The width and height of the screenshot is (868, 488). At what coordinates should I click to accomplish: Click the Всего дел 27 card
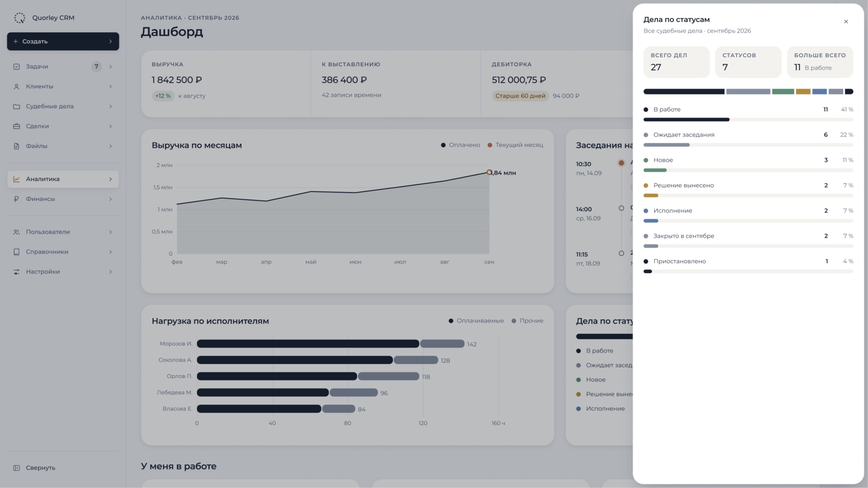point(676,62)
